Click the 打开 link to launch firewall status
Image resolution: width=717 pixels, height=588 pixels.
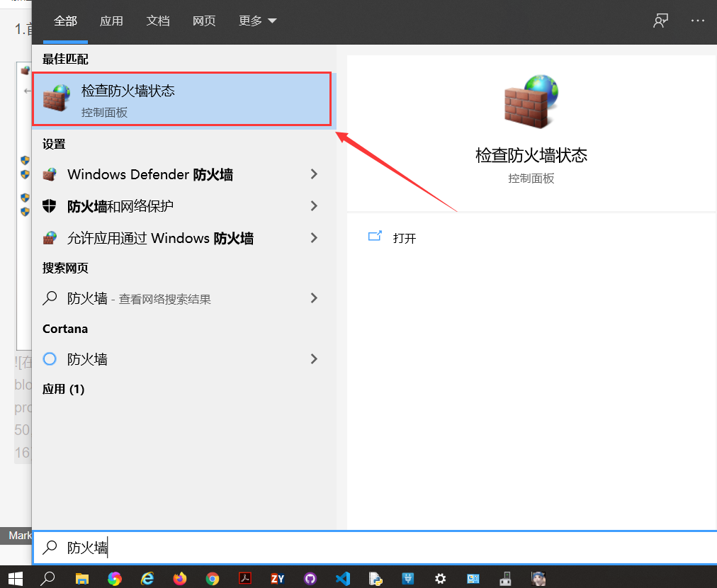[x=405, y=238]
